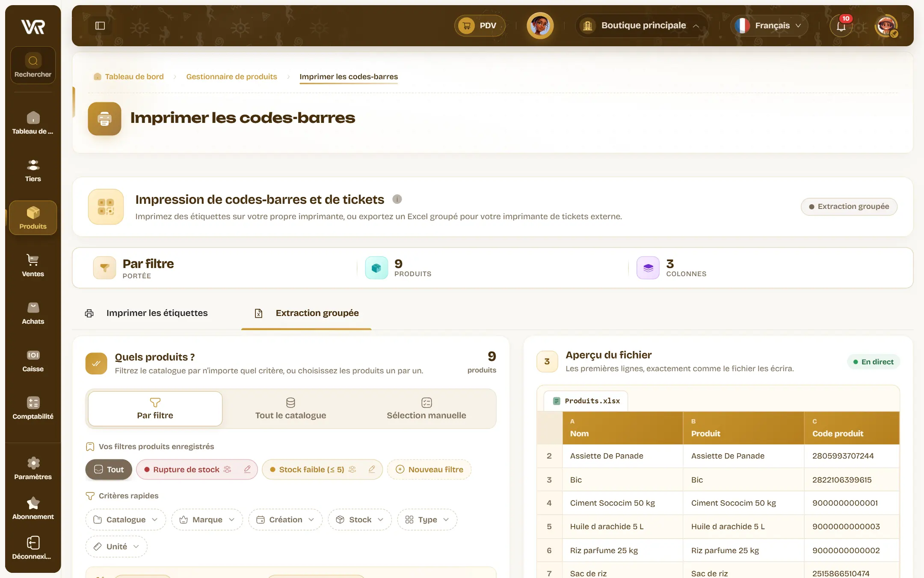This screenshot has height=578, width=924.
Task: Create a Nouveau filtre
Action: 429,469
